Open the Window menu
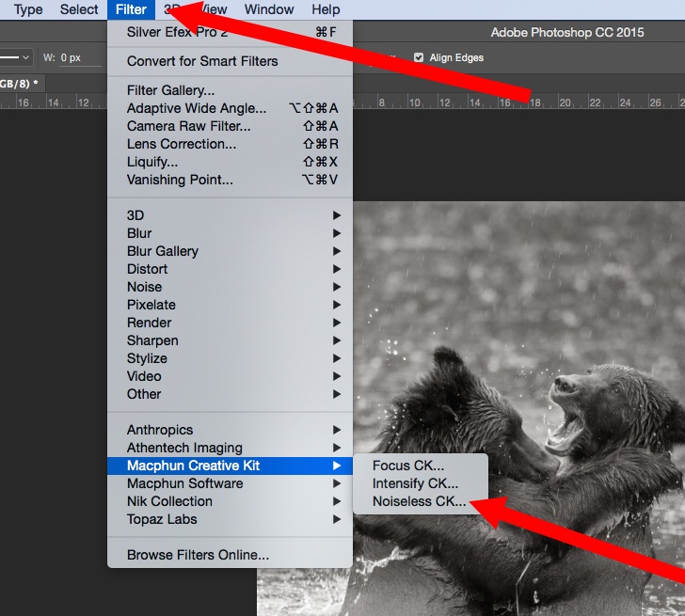The image size is (685, 616). click(x=268, y=9)
